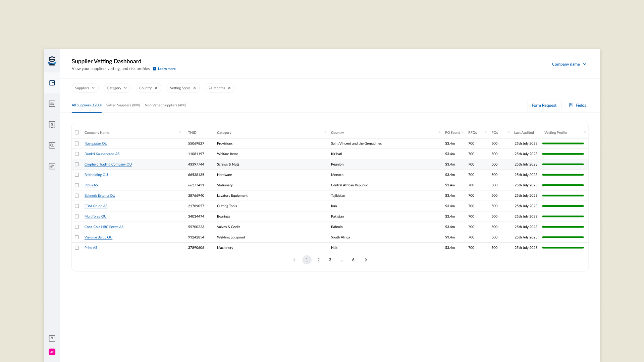Remove the Vetting Score filter chip
Screen dimensions: 644x362
pyautogui.click(x=195, y=88)
